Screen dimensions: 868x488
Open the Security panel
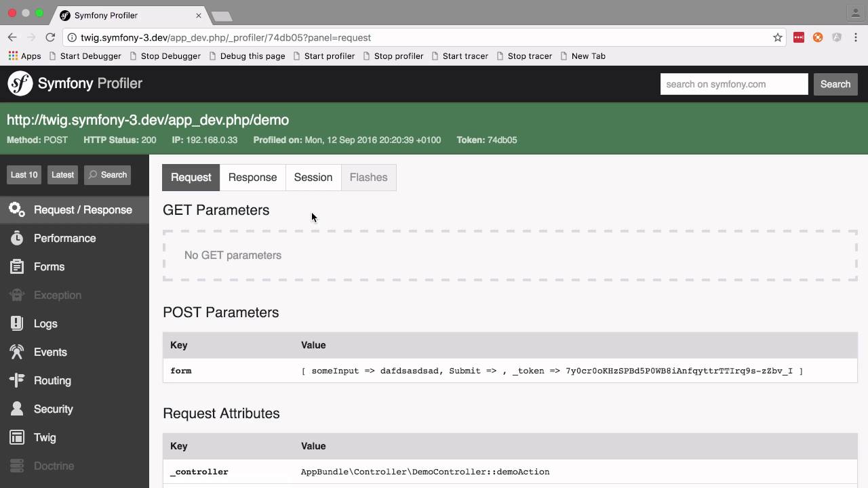pos(75,409)
